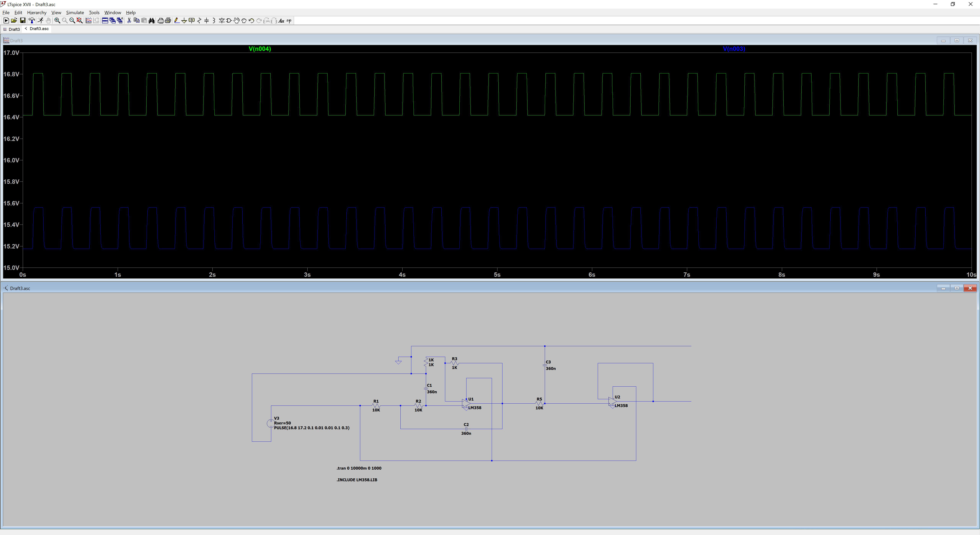Open the File menu
Screen dimensions: 980x535
6,13
